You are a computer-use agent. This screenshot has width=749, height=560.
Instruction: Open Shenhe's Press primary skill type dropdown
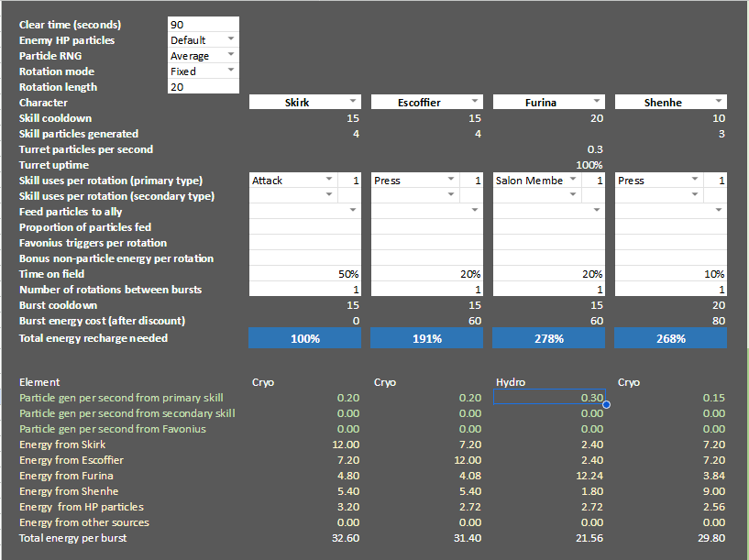[x=695, y=179]
